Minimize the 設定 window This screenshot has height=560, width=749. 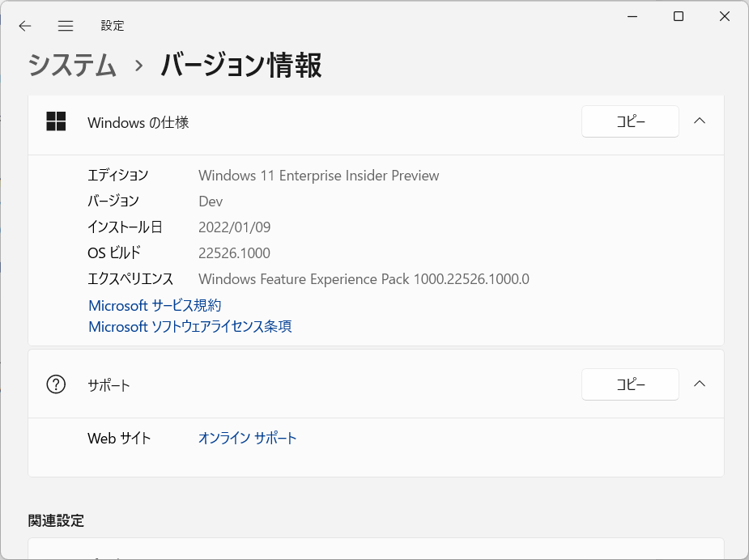tap(632, 16)
